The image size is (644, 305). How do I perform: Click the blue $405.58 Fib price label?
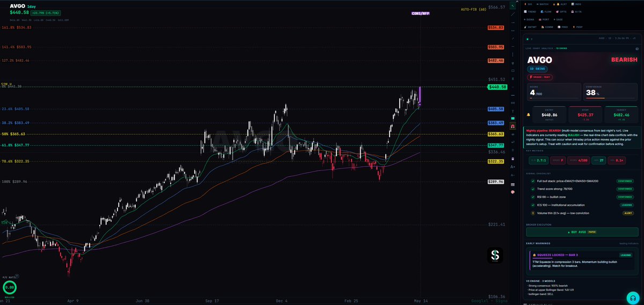coord(495,109)
